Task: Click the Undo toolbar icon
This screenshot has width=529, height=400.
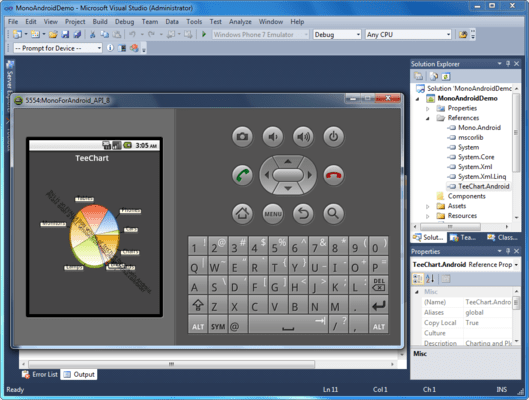Action: pos(132,34)
